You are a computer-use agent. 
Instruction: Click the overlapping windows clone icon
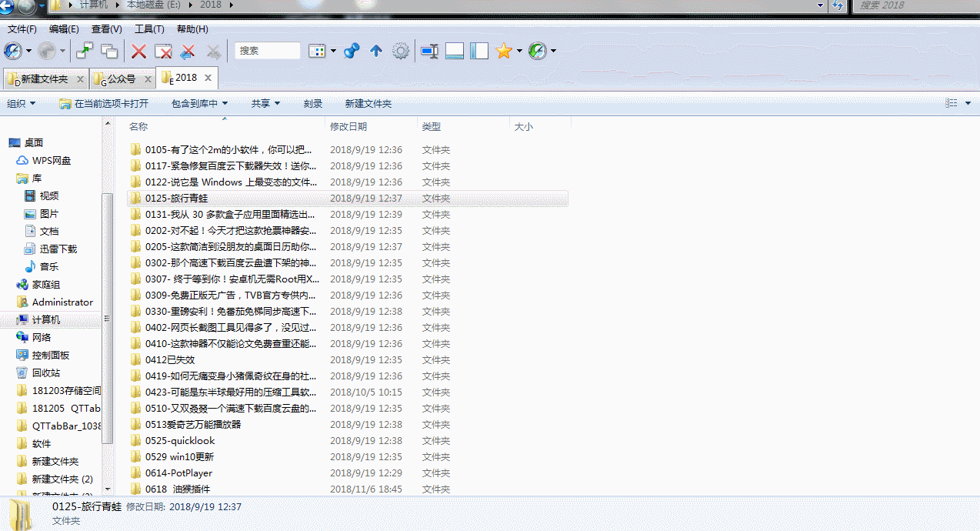pyautogui.click(x=109, y=52)
